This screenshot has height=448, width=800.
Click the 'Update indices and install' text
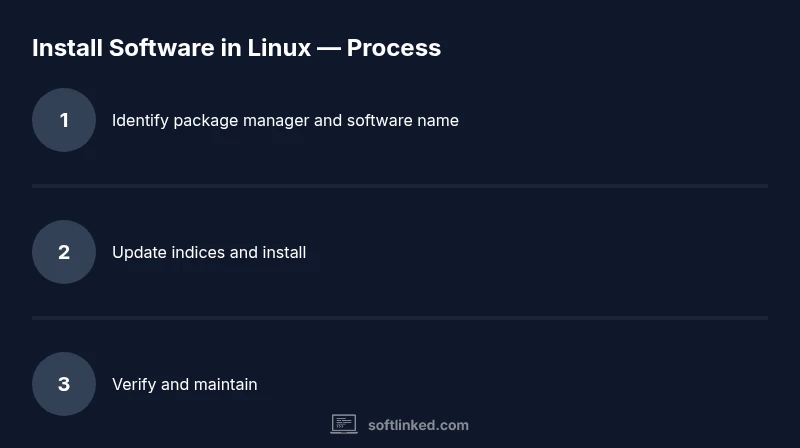(209, 252)
